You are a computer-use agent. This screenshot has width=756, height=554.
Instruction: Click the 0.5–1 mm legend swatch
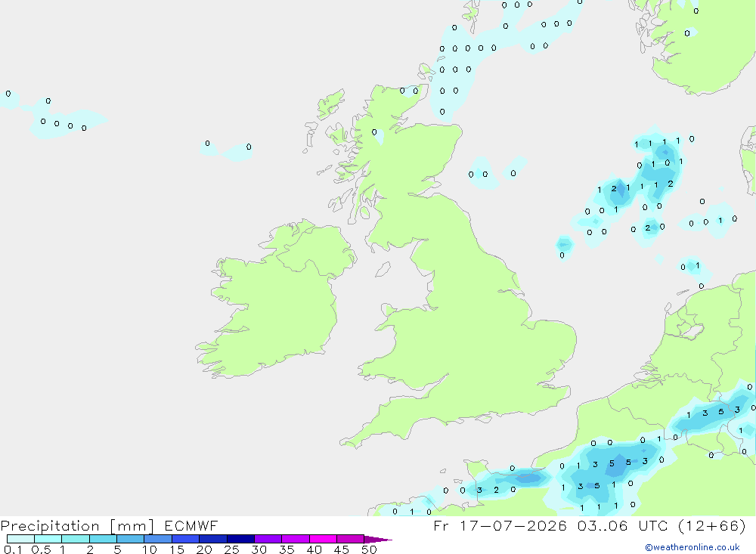click(x=48, y=539)
